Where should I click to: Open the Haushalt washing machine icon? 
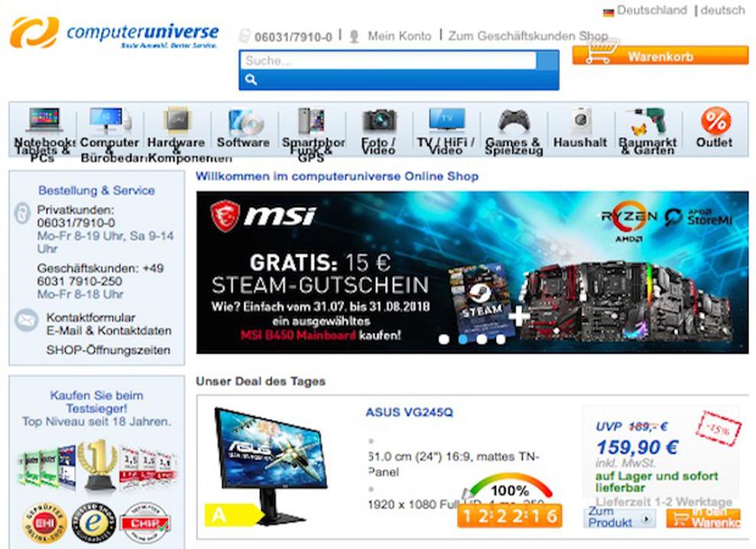click(x=581, y=121)
